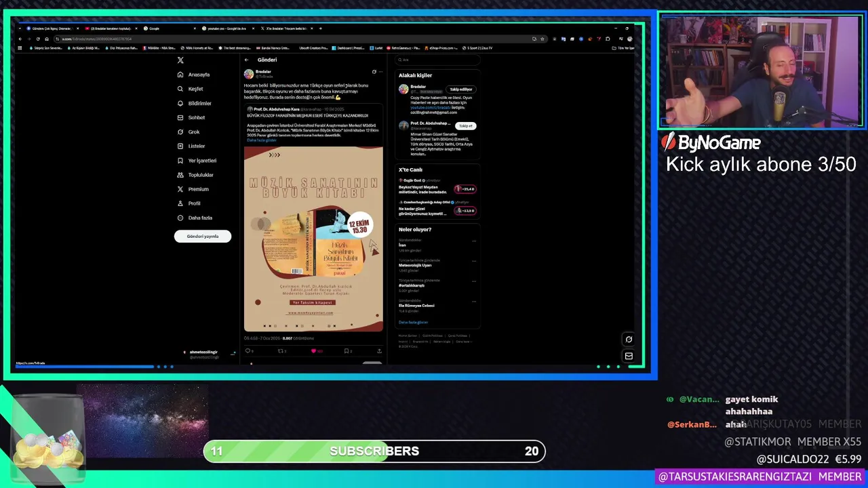
Task: Open Müzik Sanatının Büyük Kitabı image
Action: tap(313, 239)
